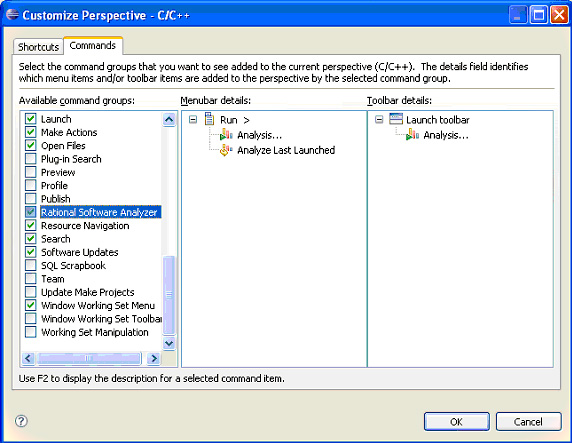Select the Make Actions label

point(69,132)
